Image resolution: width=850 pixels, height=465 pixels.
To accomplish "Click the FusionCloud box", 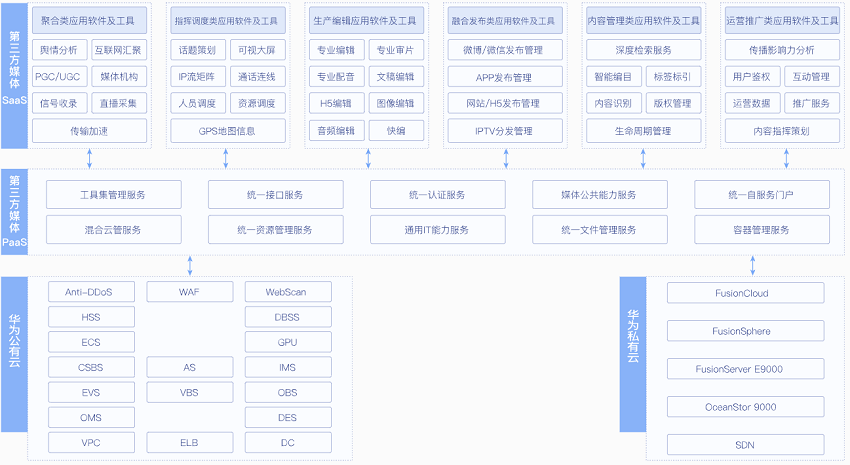I will 746,293.
